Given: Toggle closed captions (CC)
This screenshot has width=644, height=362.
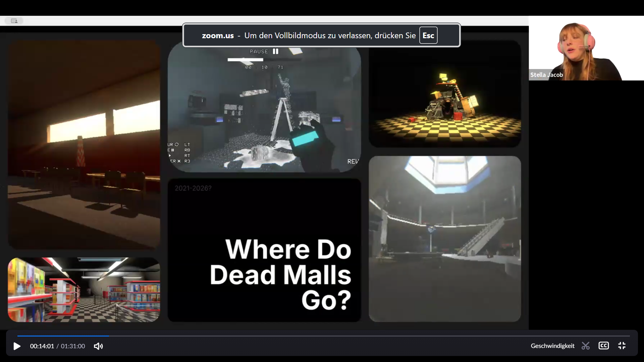Looking at the screenshot, I should pyautogui.click(x=603, y=346).
